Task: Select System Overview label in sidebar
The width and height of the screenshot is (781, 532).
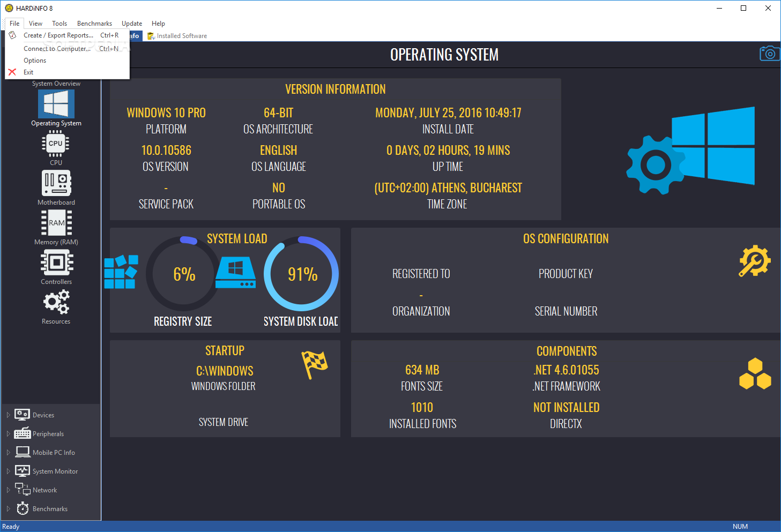Action: (x=56, y=84)
